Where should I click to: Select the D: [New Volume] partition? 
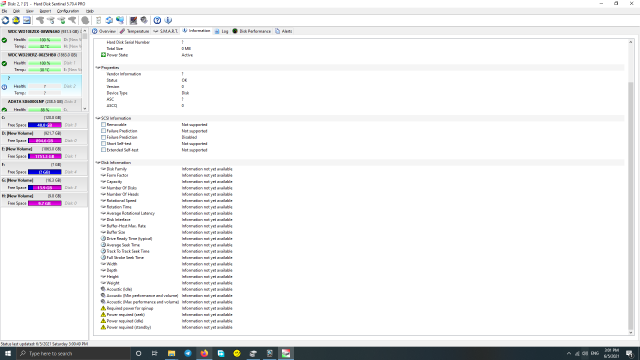(x=44, y=137)
